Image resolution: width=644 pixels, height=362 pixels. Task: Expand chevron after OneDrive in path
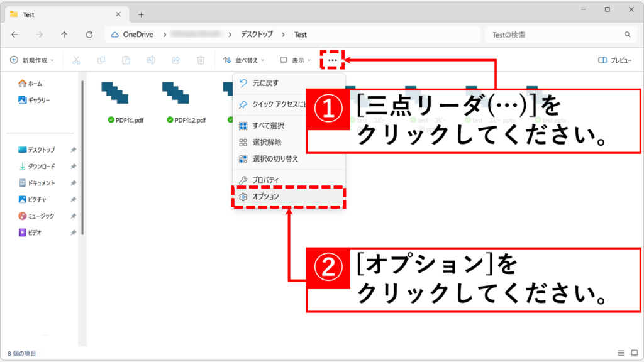[x=165, y=35]
